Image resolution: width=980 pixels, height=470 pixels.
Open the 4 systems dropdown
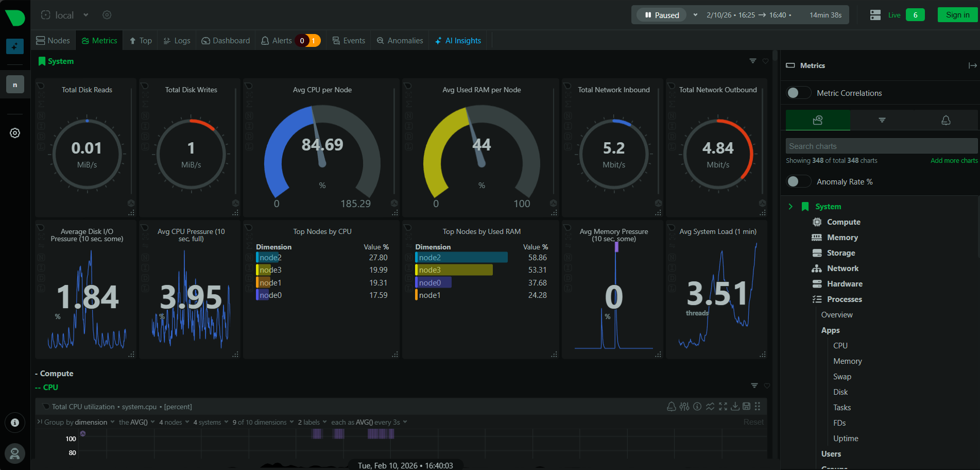point(211,422)
